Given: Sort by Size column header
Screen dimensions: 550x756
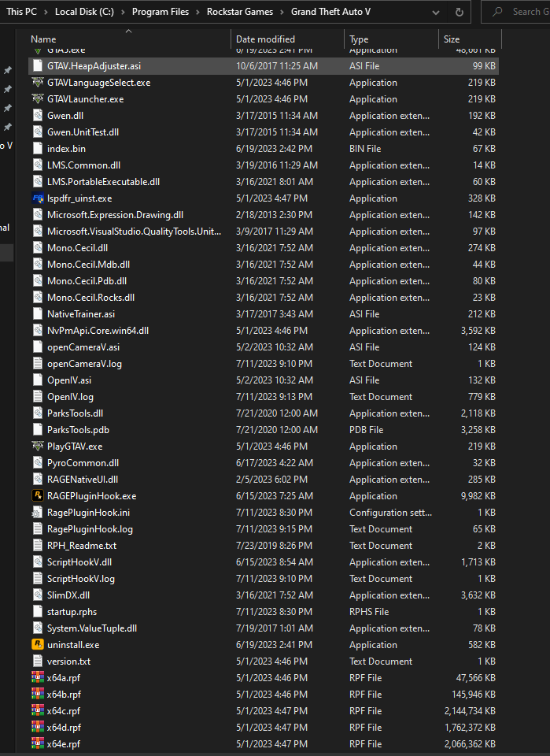Looking at the screenshot, I should (470, 39).
